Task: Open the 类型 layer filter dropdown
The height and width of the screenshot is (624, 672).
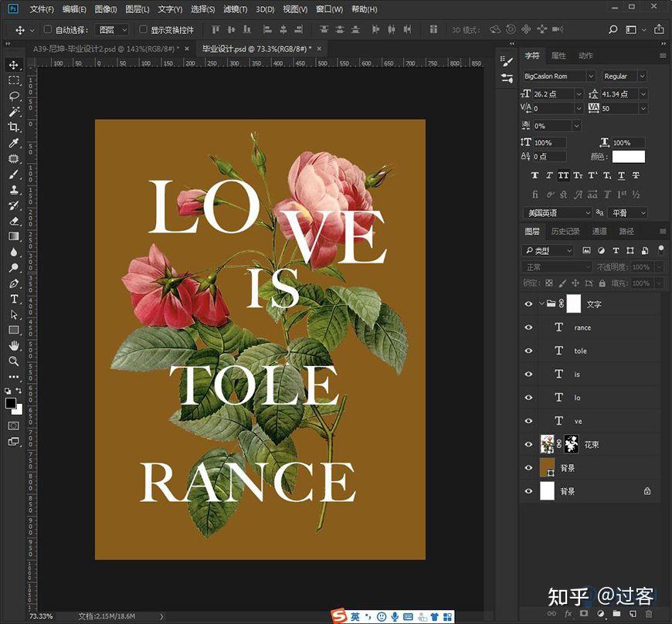Action: click(548, 251)
